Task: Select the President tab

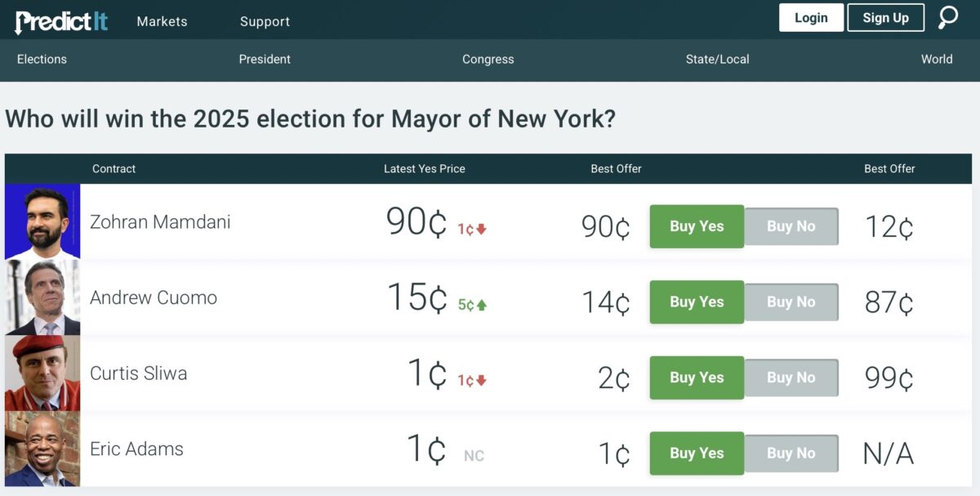Action: point(265,59)
